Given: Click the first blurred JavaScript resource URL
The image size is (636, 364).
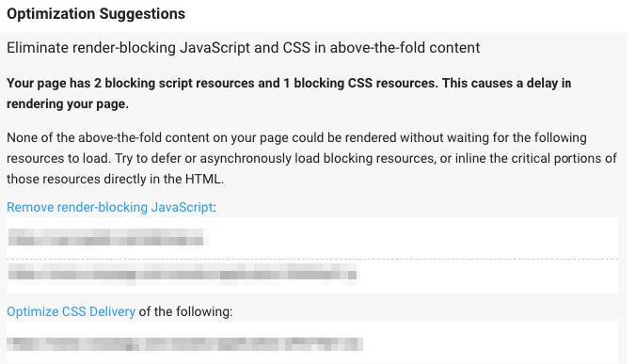Looking at the screenshot, I should 106,238.
